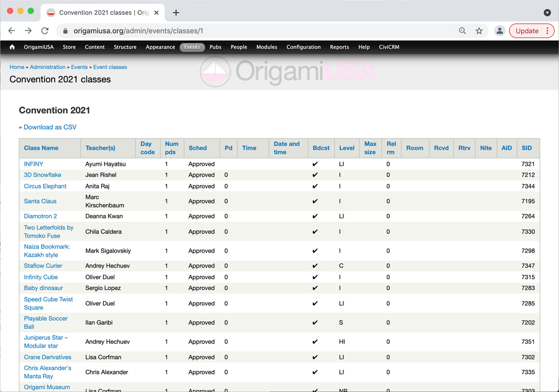Open the People admin menu

(239, 47)
